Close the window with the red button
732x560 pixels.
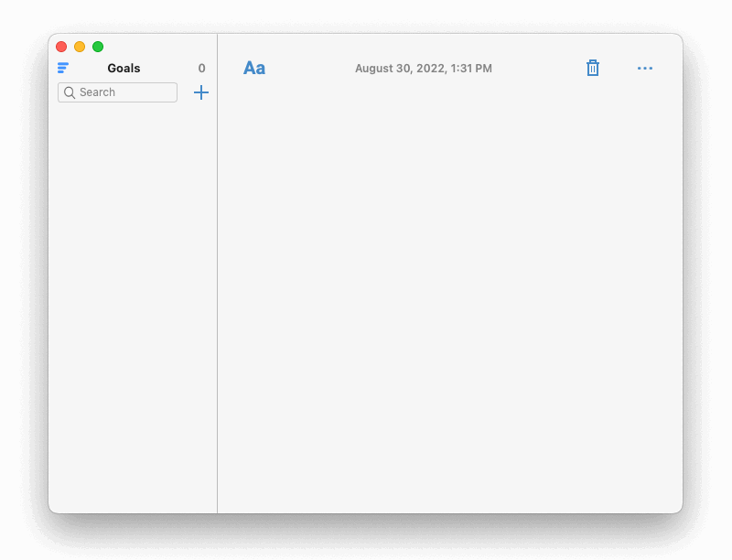tap(61, 47)
